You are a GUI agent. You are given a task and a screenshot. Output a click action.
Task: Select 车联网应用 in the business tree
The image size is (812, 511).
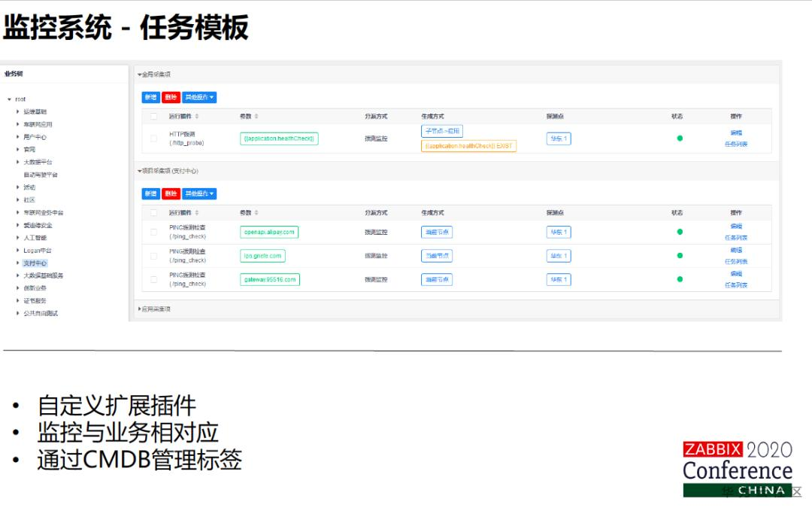click(x=38, y=124)
